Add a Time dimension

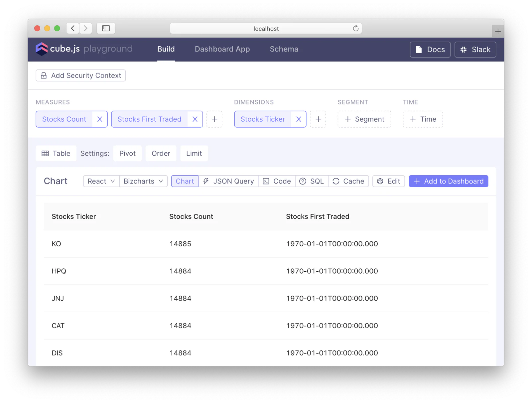423,119
